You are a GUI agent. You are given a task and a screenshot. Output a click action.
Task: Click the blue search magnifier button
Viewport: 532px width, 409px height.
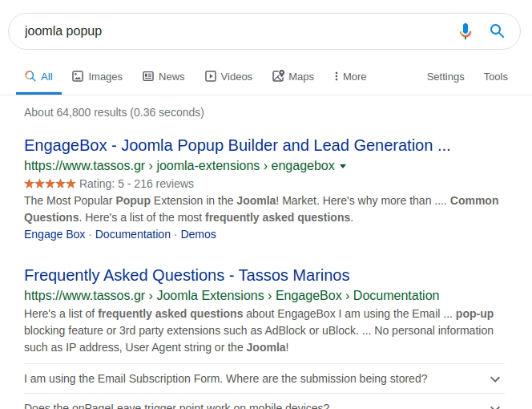pos(497,31)
